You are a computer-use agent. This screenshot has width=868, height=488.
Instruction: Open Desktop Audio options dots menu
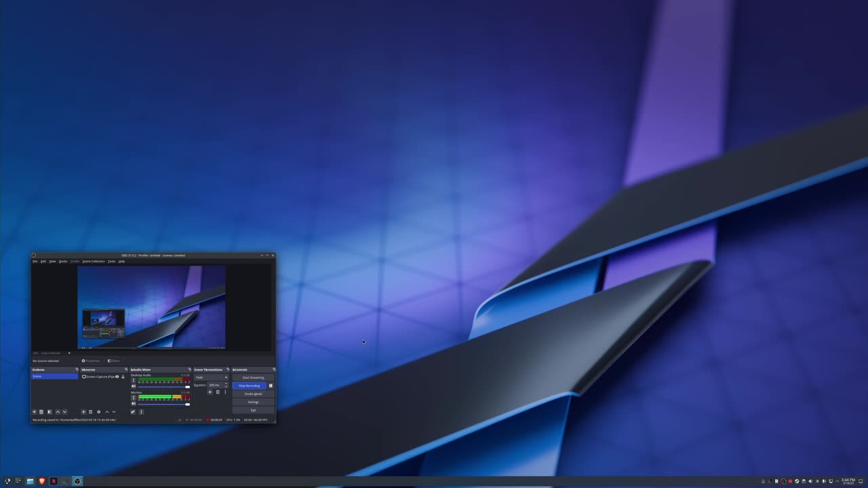point(134,380)
